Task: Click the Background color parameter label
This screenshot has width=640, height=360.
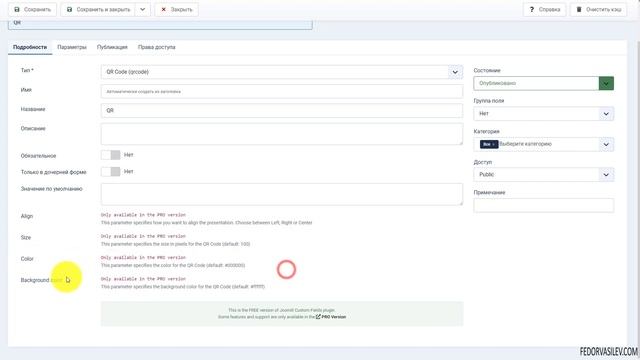Action: [42, 280]
